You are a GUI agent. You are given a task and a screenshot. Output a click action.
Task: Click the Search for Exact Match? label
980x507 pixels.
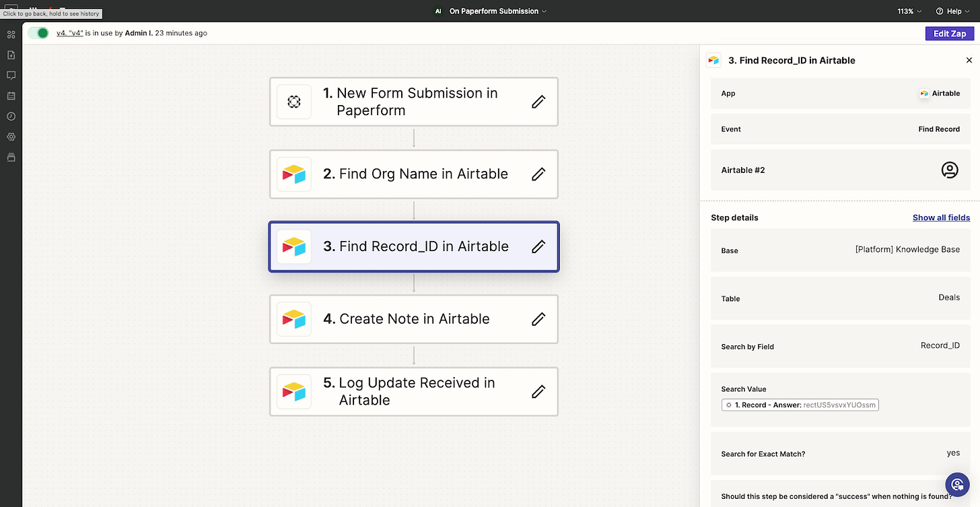(763, 454)
